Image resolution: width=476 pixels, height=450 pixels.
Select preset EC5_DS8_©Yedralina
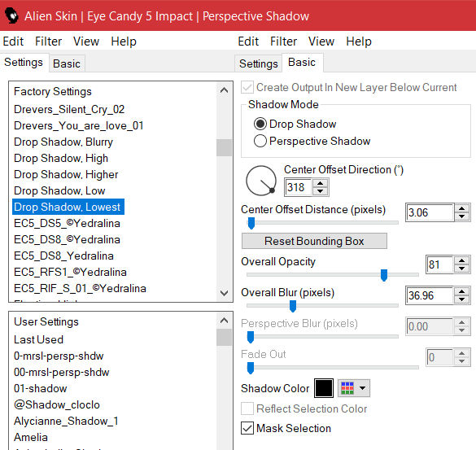pos(67,239)
